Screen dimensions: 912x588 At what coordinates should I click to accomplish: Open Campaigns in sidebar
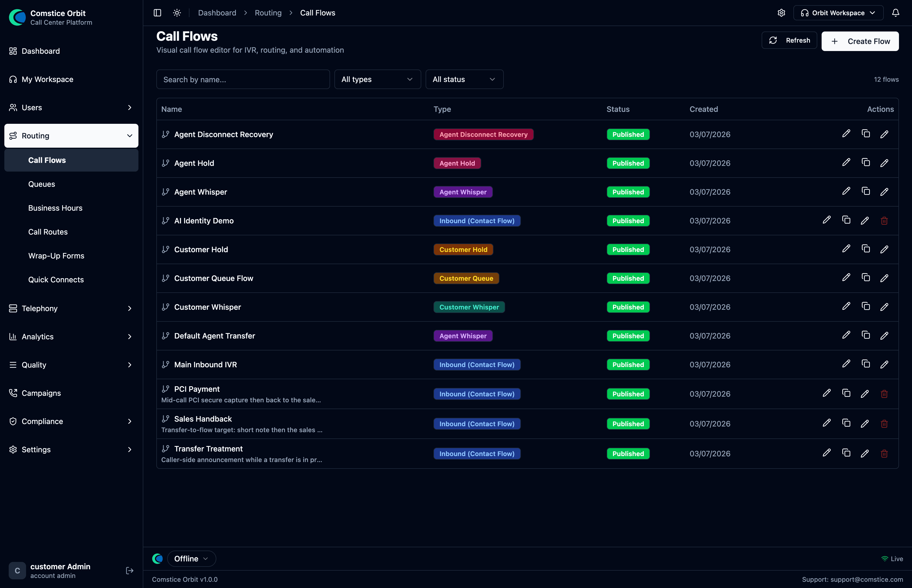pos(71,393)
